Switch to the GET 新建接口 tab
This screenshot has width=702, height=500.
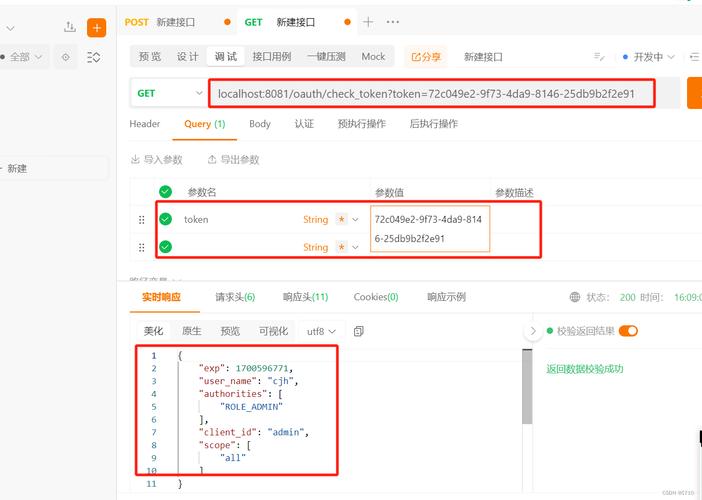coord(297,22)
